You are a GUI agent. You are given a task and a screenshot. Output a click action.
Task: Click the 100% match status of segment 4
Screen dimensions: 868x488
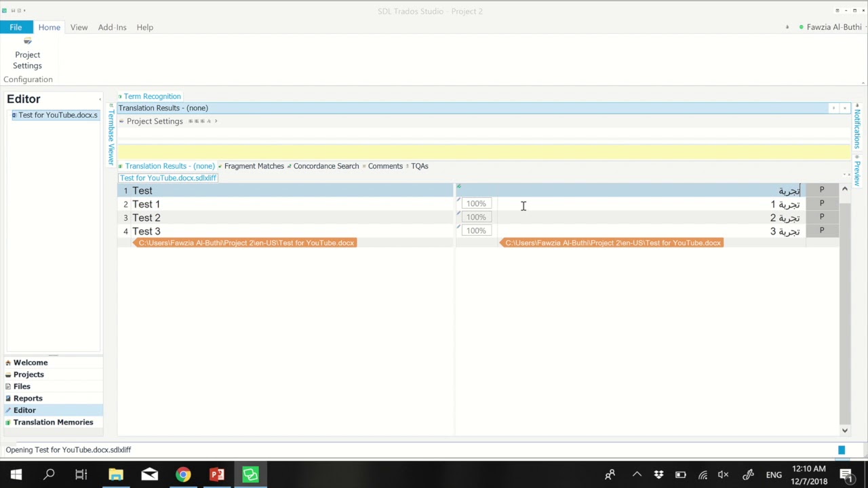476,230
